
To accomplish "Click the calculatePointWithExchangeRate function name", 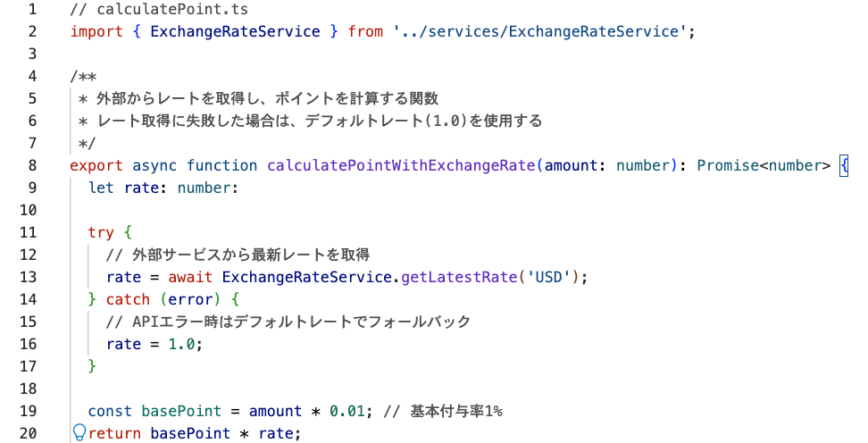I will point(401,165).
